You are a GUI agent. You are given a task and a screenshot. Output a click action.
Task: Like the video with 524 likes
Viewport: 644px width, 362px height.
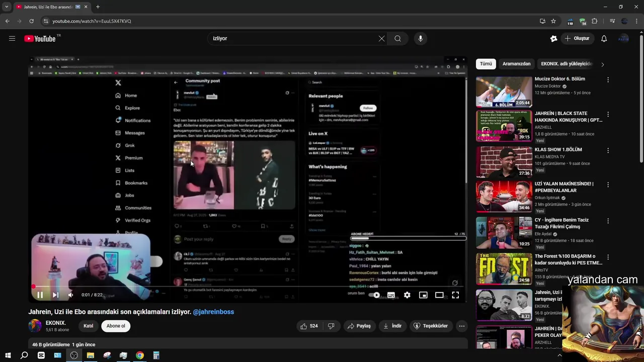(x=309, y=326)
